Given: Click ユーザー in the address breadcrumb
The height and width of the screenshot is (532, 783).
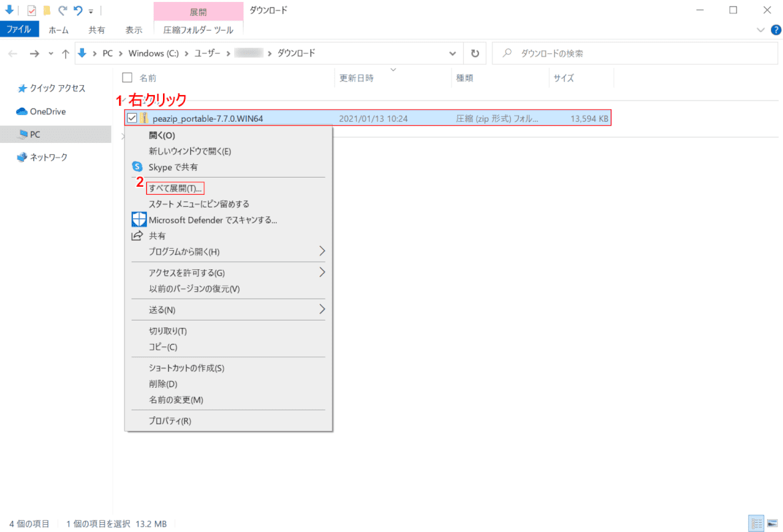Looking at the screenshot, I should click(x=207, y=53).
